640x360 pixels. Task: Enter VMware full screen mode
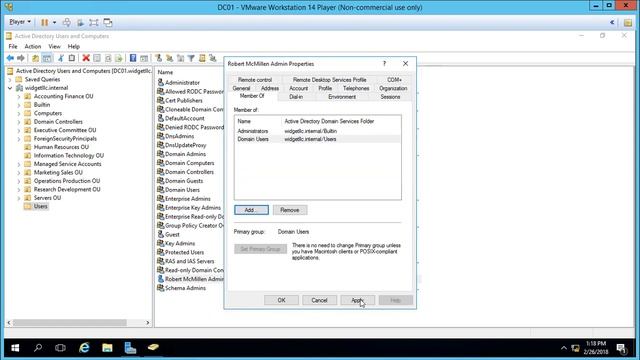click(x=94, y=22)
